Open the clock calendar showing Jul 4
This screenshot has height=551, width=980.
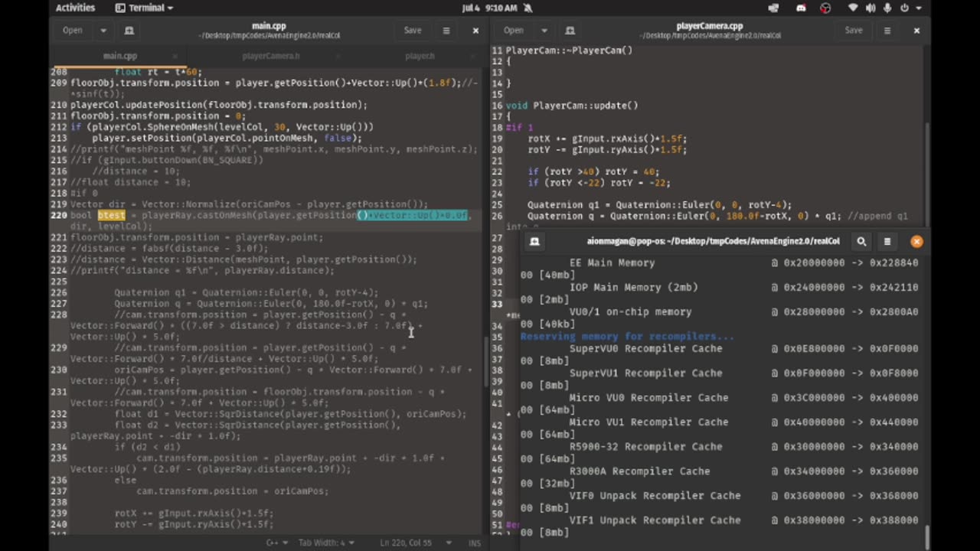[x=490, y=8]
